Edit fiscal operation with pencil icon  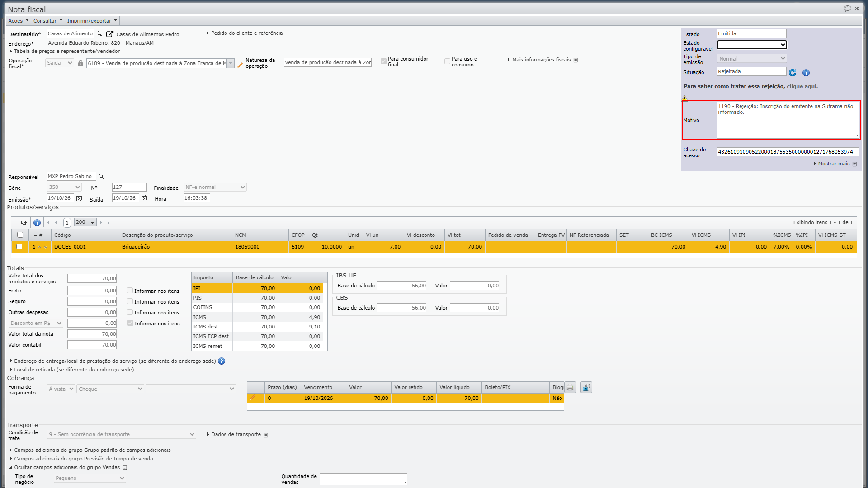click(x=240, y=65)
